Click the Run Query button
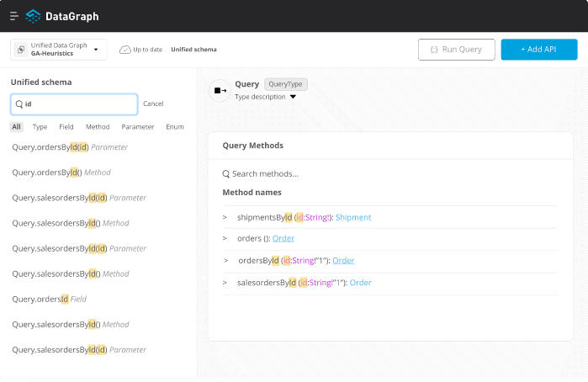Screen dimensions: 588x382 pos(457,50)
